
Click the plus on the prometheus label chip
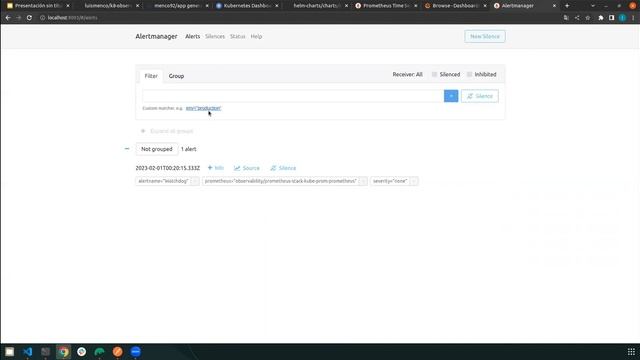click(x=363, y=181)
